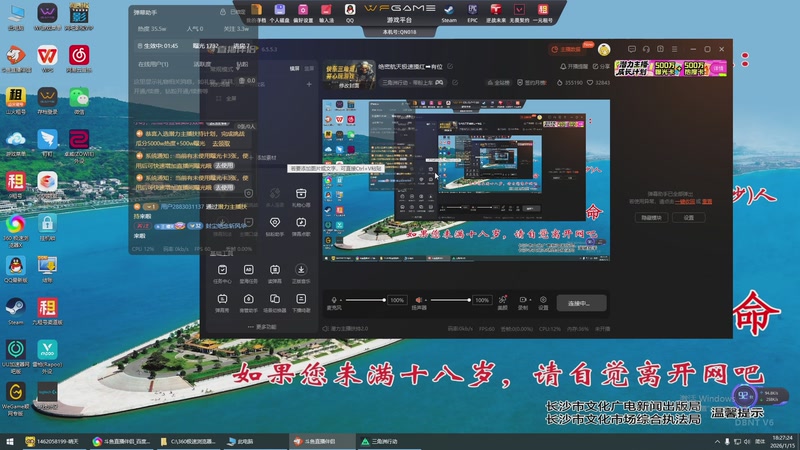800x450 pixels.
Task: Mute the speaker icon
Action: pyautogui.click(x=418, y=300)
